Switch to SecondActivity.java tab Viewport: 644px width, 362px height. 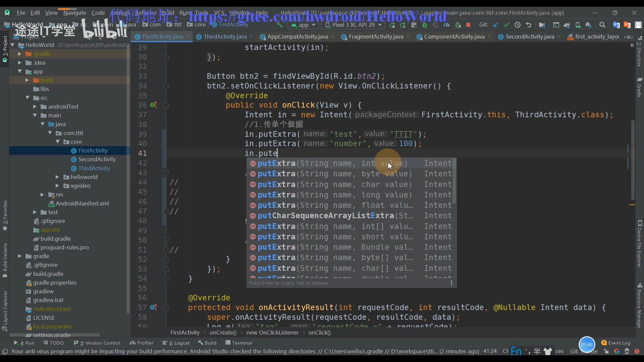click(x=529, y=37)
